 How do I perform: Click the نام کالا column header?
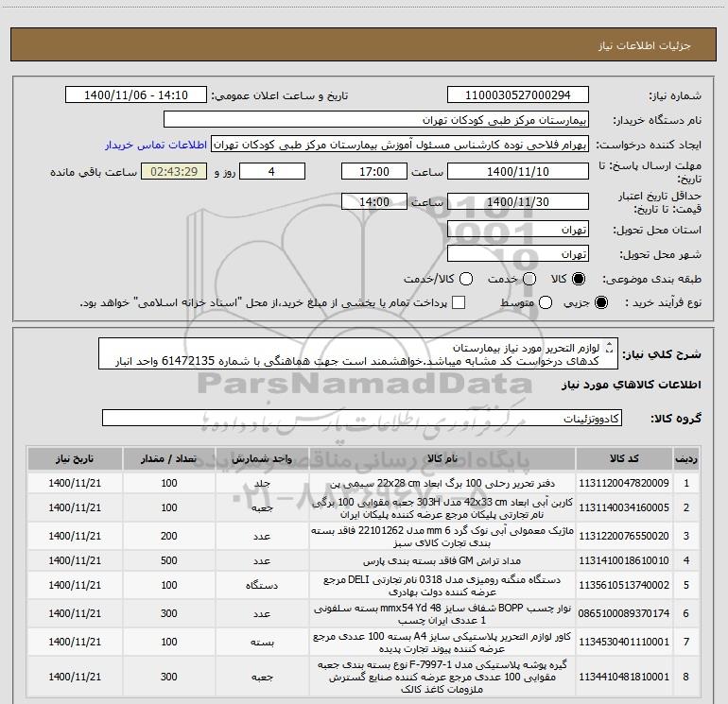tap(442, 459)
